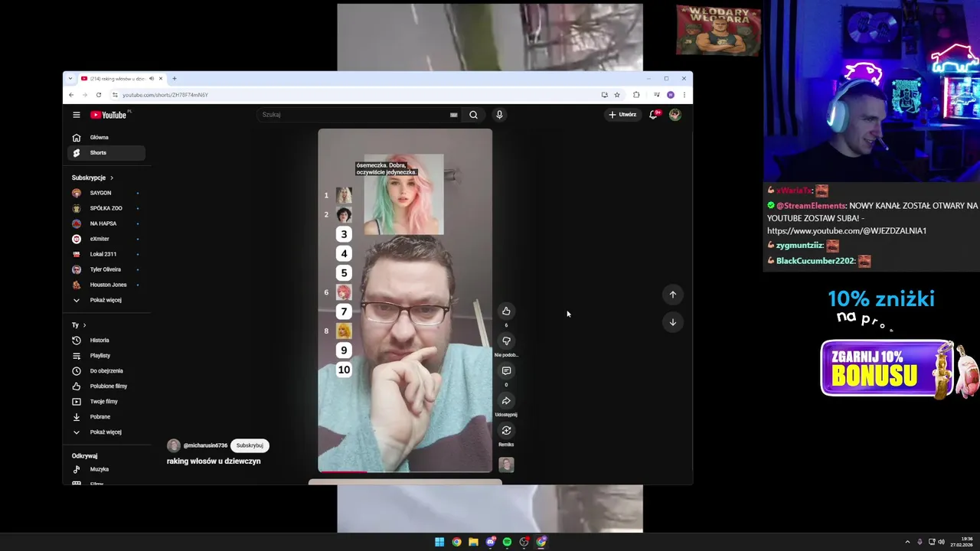Click the search magnifier button
Screen dimensions: 980x551
(473, 115)
